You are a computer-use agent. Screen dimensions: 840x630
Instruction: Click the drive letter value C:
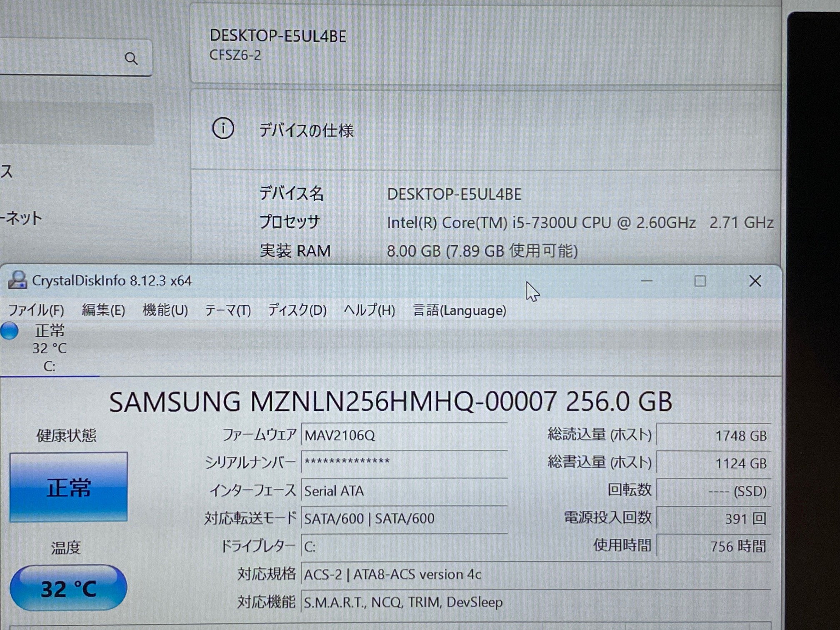coord(404,546)
